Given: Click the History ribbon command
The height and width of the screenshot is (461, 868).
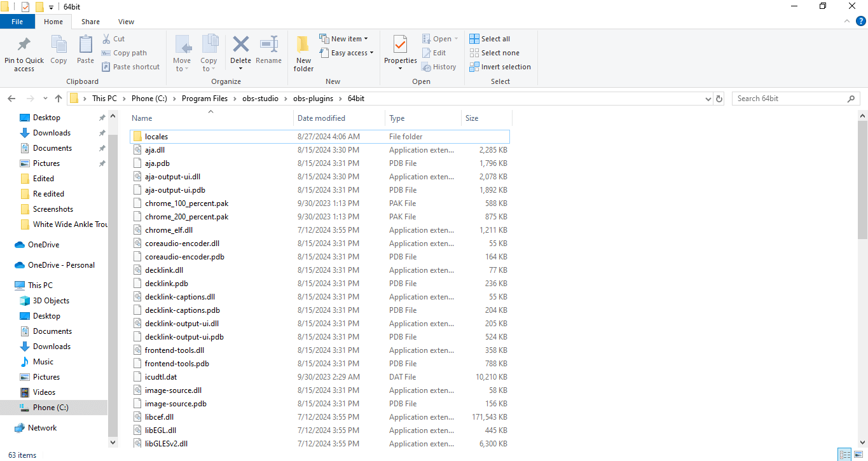Looking at the screenshot, I should pyautogui.click(x=439, y=67).
